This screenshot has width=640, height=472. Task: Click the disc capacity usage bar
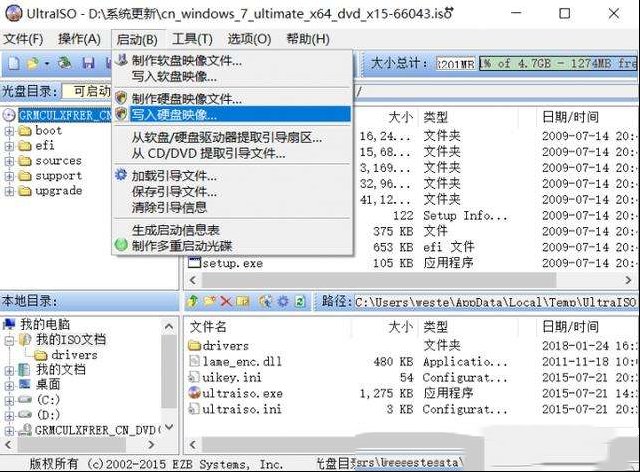[x=558, y=64]
